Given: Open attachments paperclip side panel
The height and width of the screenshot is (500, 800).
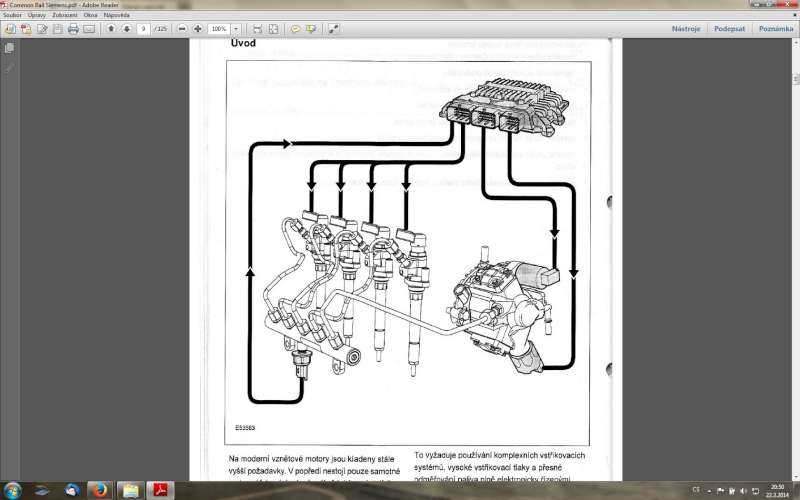Looking at the screenshot, I should point(9,68).
